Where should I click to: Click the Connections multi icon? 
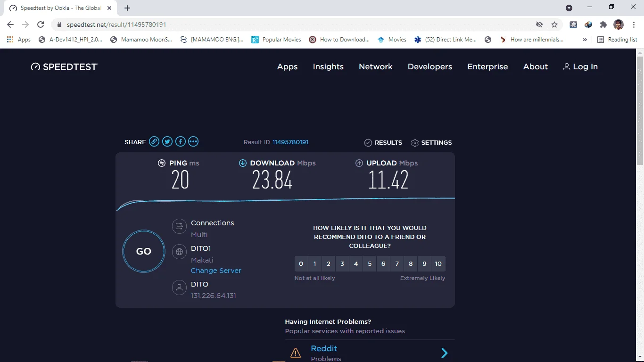coord(179,226)
